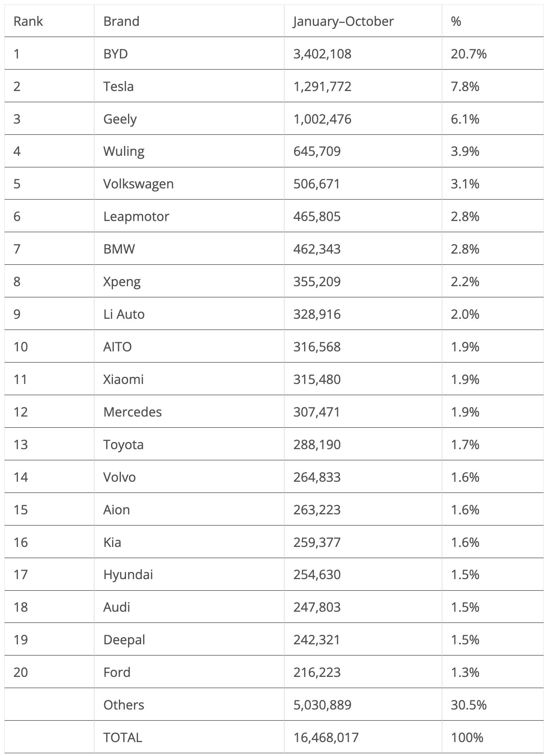Click Xpeng's 2.2% share cell
The height and width of the screenshot is (756, 549).
(465, 281)
